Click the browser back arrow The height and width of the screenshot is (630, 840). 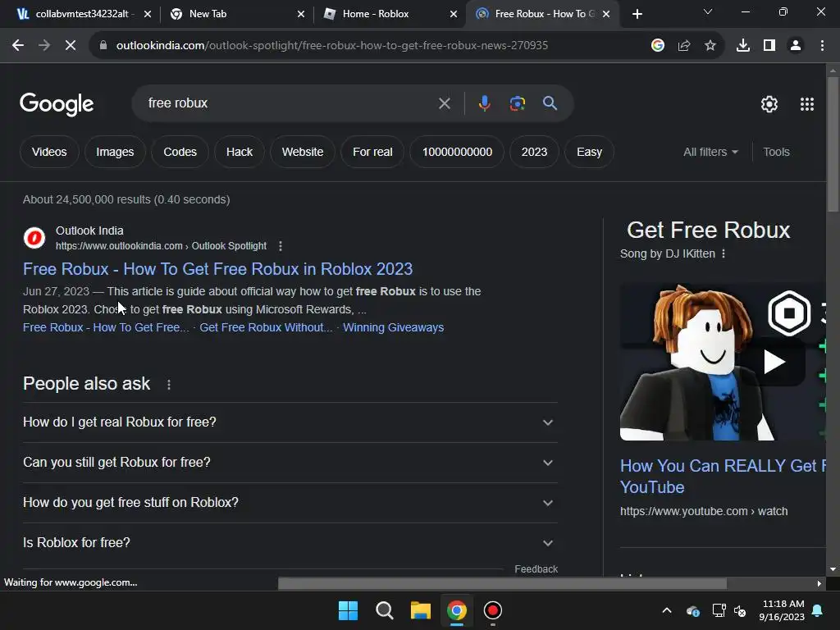18,46
